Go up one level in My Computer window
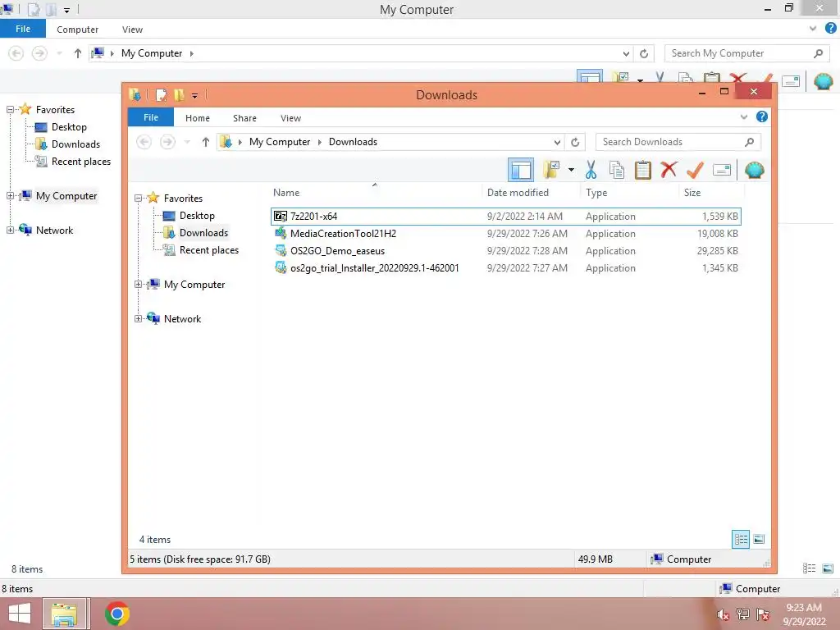 tap(78, 53)
